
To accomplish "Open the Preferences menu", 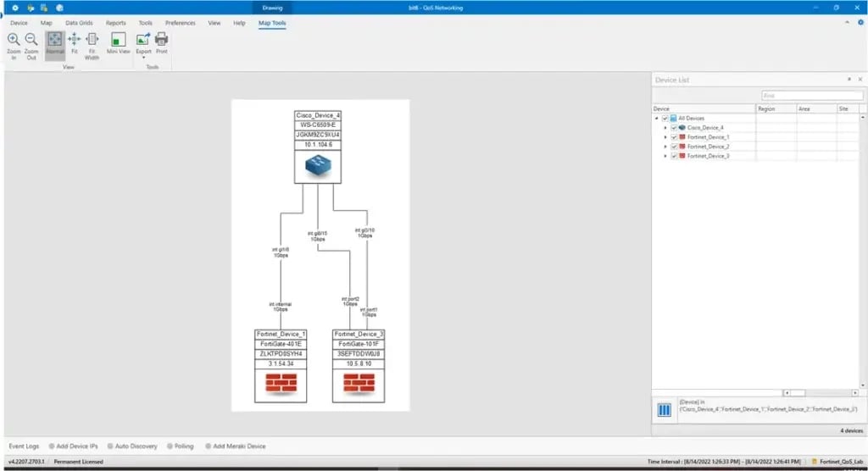I will click(x=180, y=23).
